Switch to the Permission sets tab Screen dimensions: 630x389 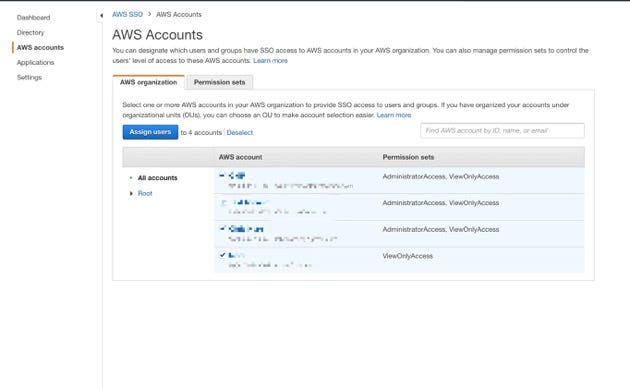(219, 82)
